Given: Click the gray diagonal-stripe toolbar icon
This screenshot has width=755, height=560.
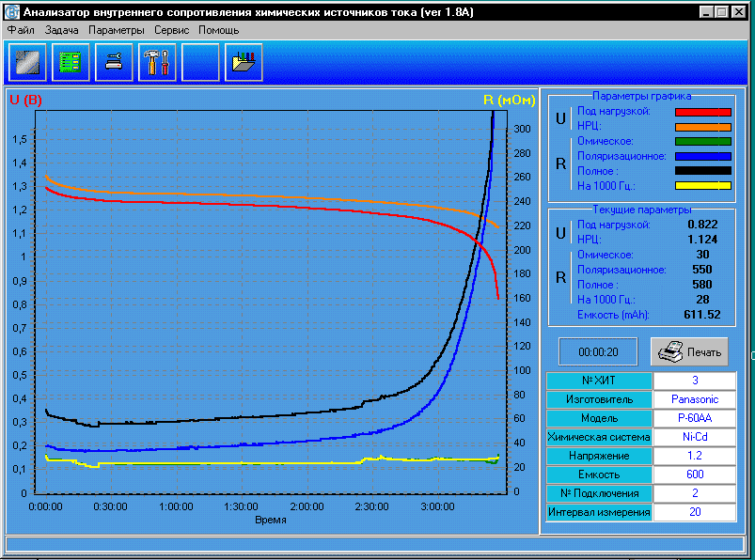Looking at the screenshot, I should (27, 62).
